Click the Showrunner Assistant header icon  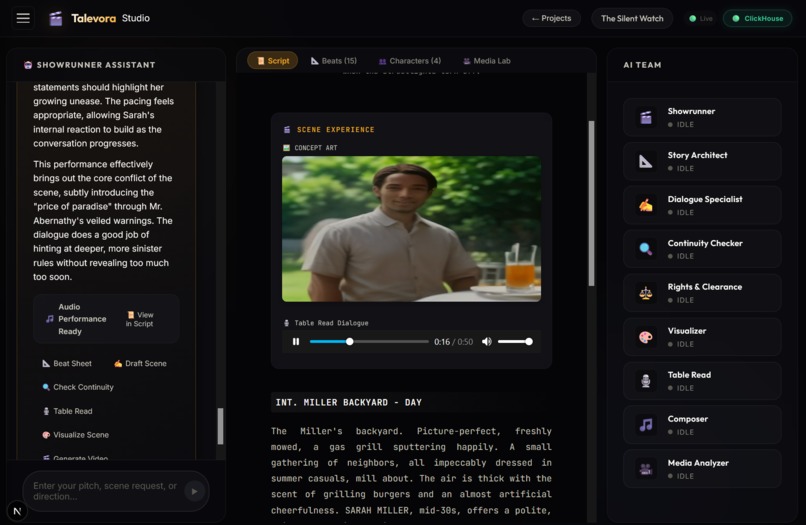point(28,65)
